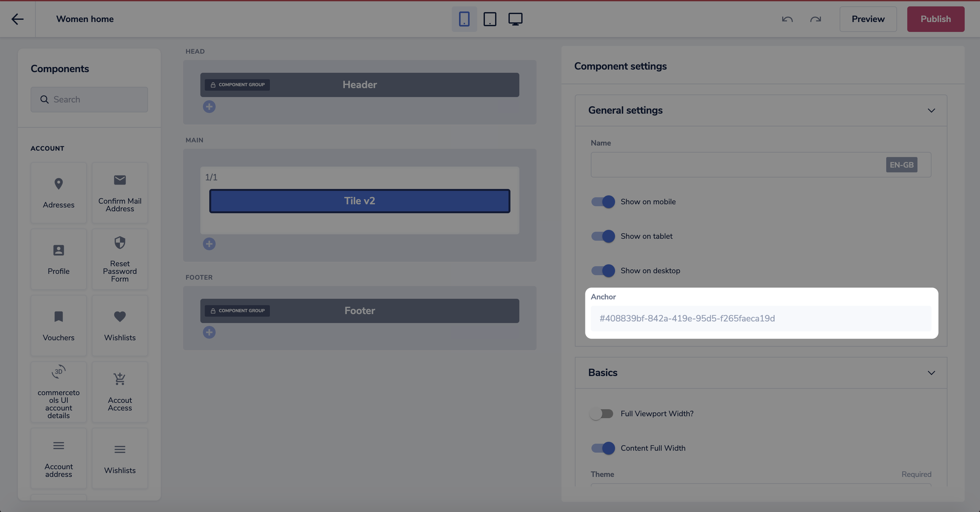The image size is (980, 512).
Task: Enable Full Viewport Width toggle
Action: [601, 414]
